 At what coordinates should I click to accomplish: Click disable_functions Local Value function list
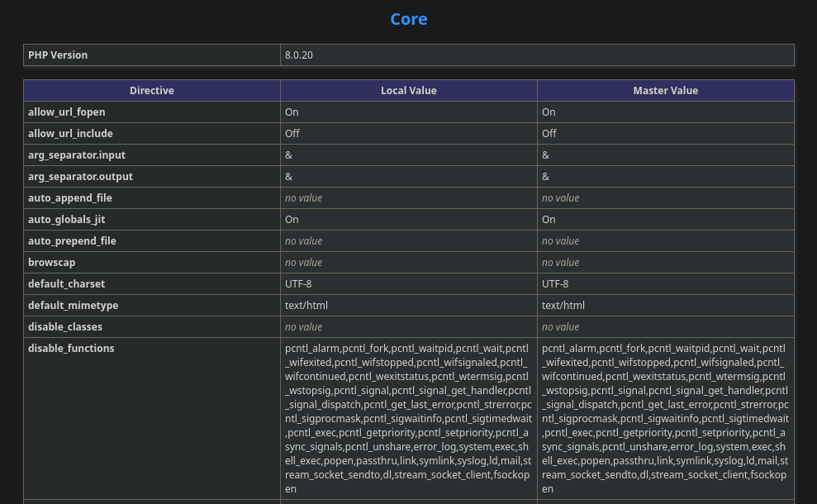point(408,418)
